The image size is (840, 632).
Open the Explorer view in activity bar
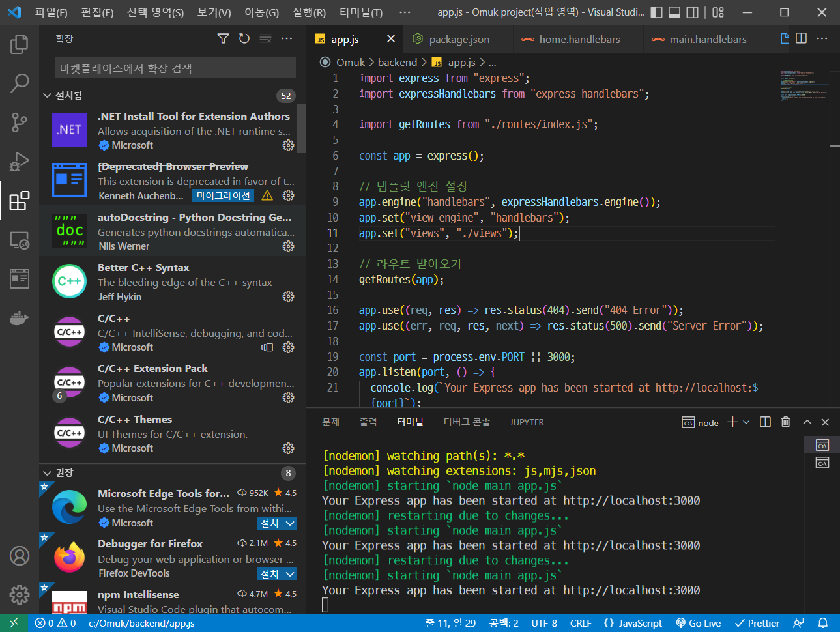click(x=20, y=44)
